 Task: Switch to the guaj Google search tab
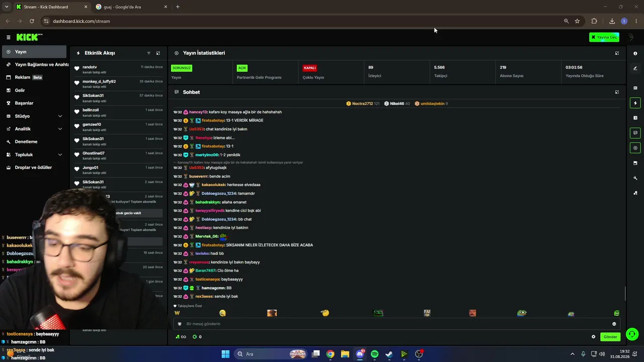(x=132, y=7)
